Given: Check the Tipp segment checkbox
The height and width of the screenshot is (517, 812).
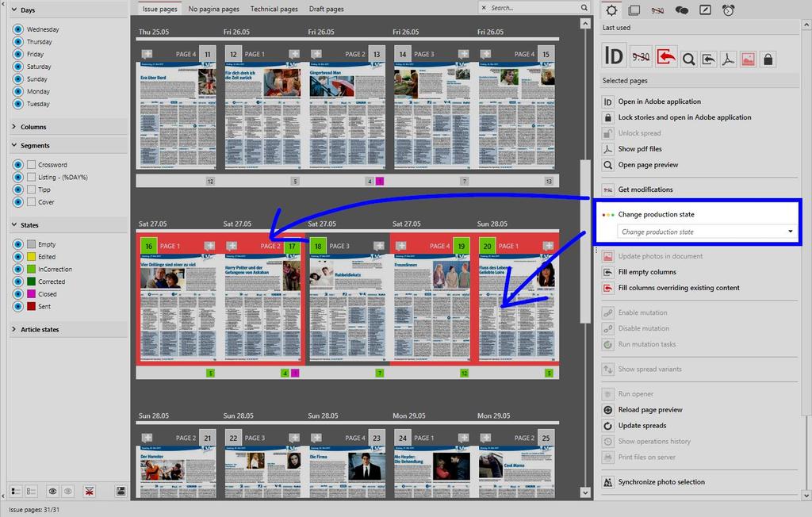Looking at the screenshot, I should (31, 190).
